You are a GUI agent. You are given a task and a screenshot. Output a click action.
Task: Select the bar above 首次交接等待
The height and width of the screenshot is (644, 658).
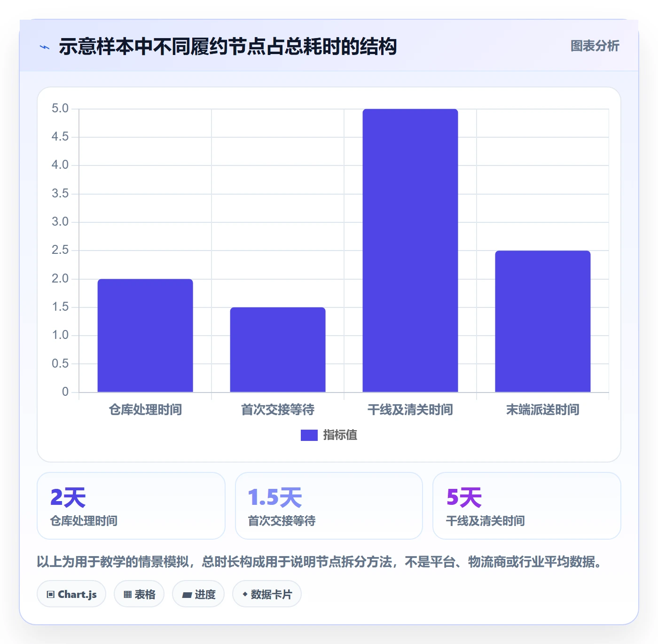coord(278,349)
